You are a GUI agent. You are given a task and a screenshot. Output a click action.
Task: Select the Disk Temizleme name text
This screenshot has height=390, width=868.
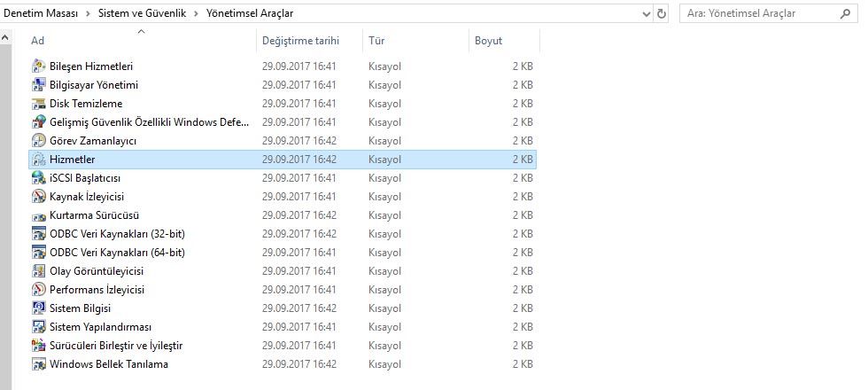(86, 104)
